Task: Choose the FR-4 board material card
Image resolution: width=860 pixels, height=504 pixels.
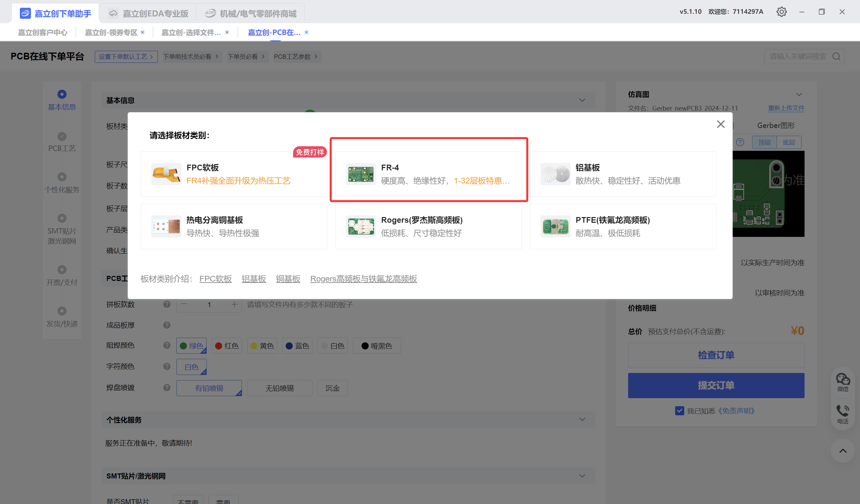Action: click(428, 174)
